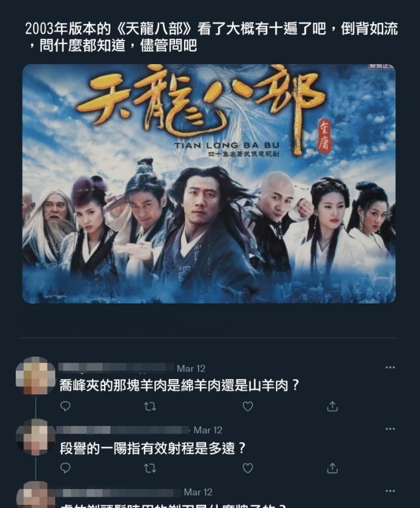Open more options on first comment

390,368
